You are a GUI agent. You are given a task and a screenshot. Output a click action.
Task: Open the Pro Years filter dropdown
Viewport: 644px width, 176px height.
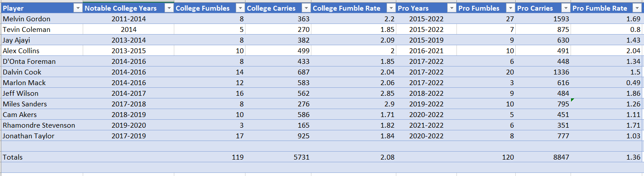(x=452, y=8)
